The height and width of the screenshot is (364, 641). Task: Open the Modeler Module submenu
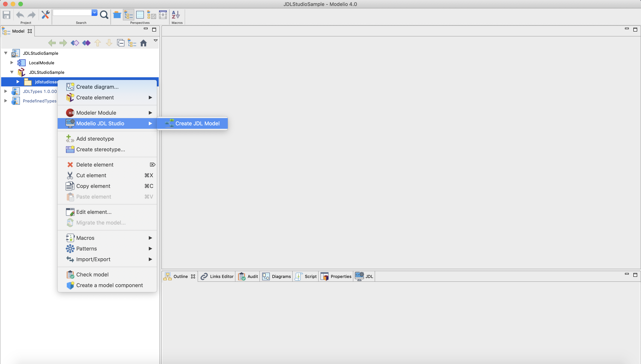tap(107, 113)
